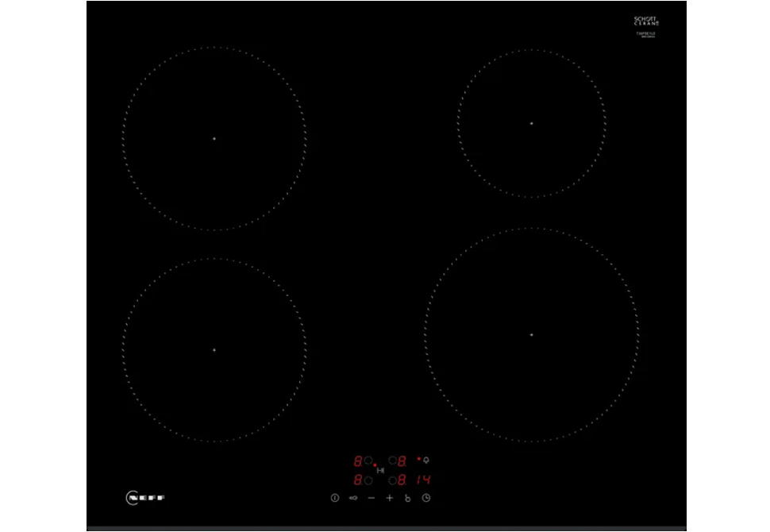Tap the front-left zone digit display
The image size is (770, 532).
pos(358,480)
